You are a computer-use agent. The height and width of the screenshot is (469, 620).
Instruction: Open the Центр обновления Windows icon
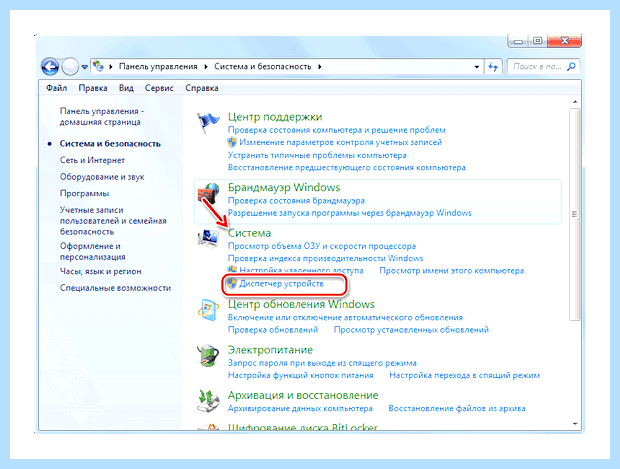pos(208,310)
